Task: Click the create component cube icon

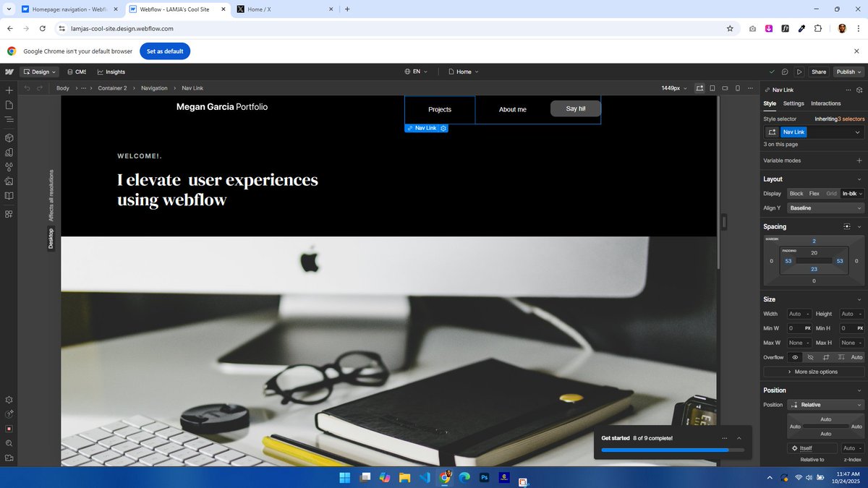Action: (860, 90)
